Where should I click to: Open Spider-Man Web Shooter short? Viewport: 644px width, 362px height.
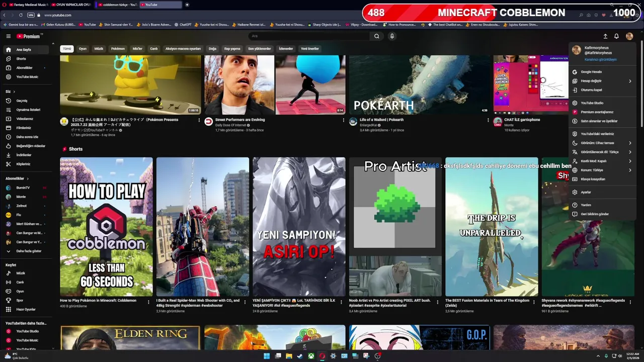202,227
